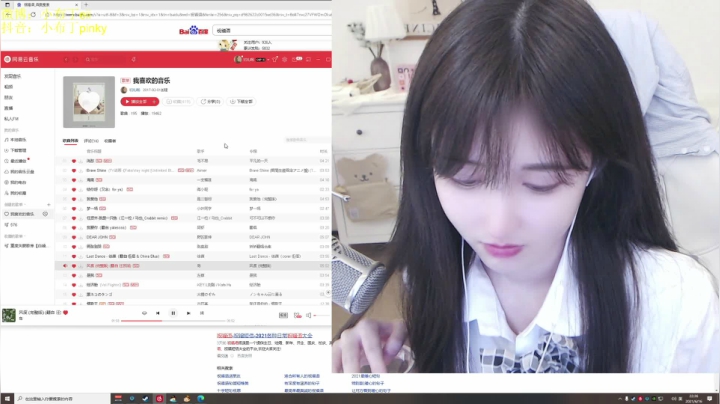
Task: Click the NetEase Cloud Music logo
Action: tap(21, 59)
